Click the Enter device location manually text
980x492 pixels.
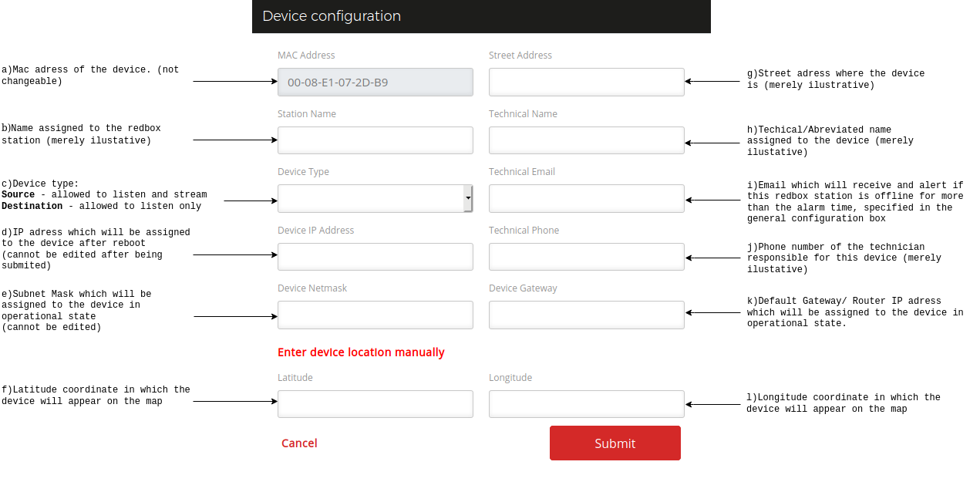coord(361,352)
